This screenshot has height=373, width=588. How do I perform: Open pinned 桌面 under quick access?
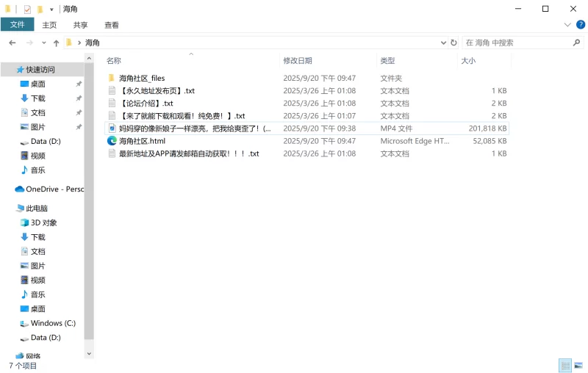pos(38,84)
